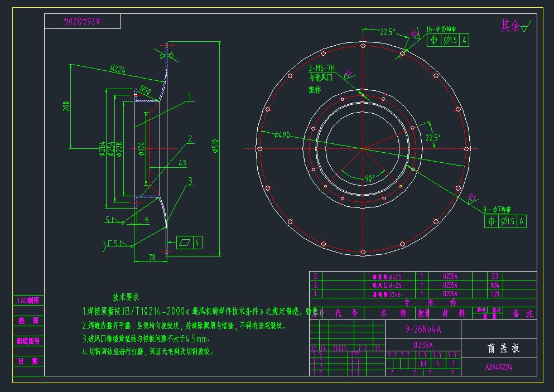Click the mirrored drawing number box at top-left
This screenshot has width=554, height=392.
82,21
